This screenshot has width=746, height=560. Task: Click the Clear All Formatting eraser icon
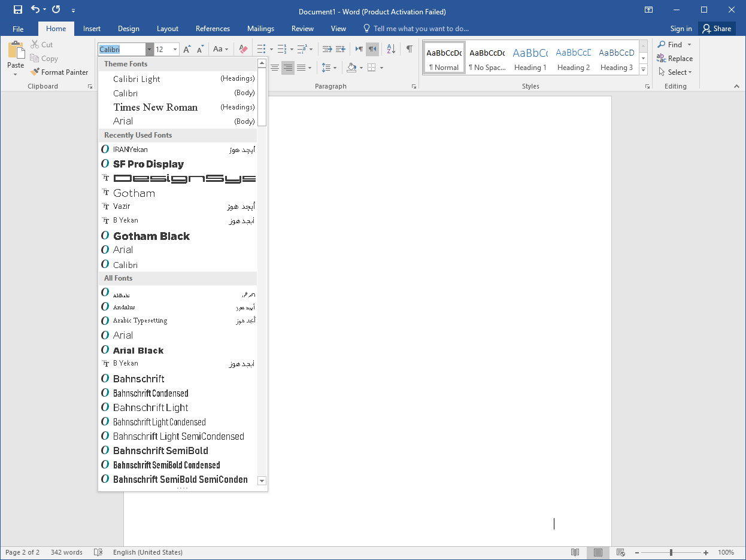[243, 50]
